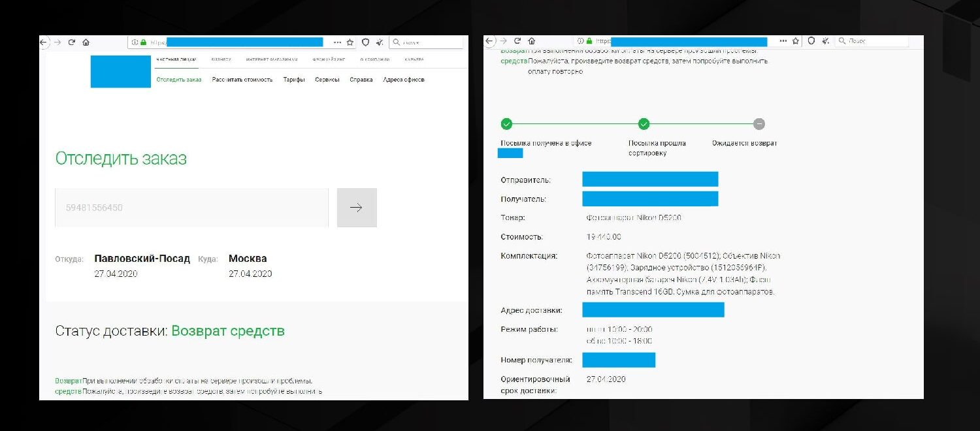This screenshot has width=980, height=431.
Task: Click the back navigation arrow
Action: [x=43, y=40]
